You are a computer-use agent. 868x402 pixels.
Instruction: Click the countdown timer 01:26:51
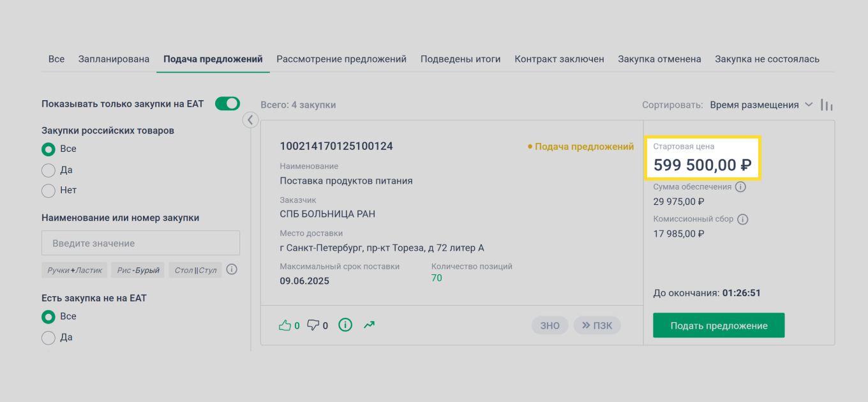click(741, 294)
